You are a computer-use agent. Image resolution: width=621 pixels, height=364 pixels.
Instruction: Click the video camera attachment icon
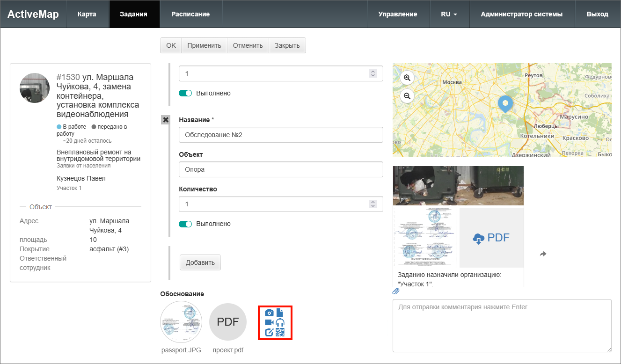click(269, 322)
